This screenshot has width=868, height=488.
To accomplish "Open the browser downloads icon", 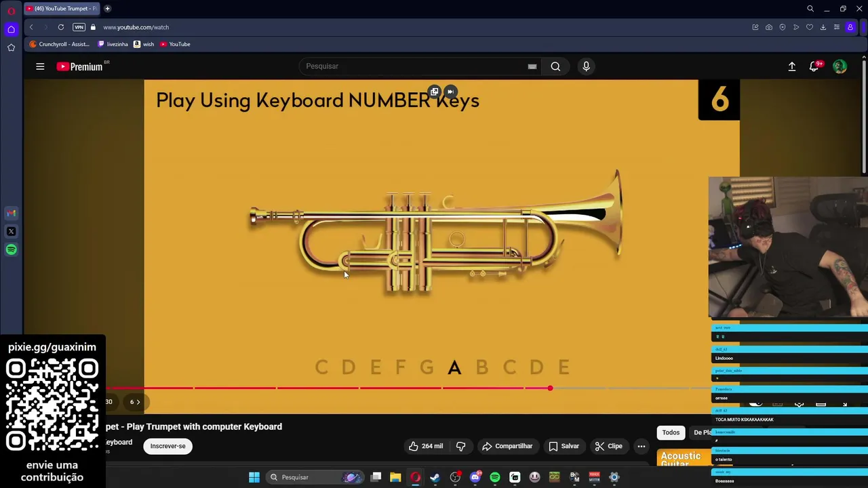I will [x=823, y=27].
